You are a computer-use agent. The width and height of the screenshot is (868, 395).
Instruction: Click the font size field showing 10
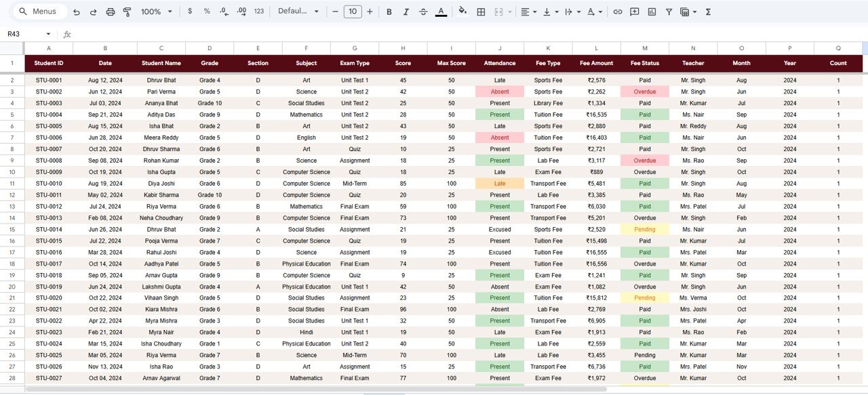pos(353,12)
